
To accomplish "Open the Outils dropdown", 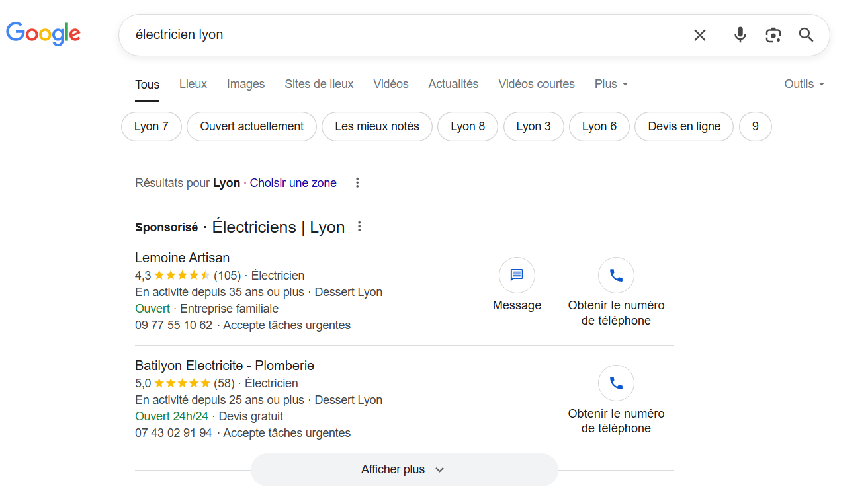I will [x=804, y=84].
